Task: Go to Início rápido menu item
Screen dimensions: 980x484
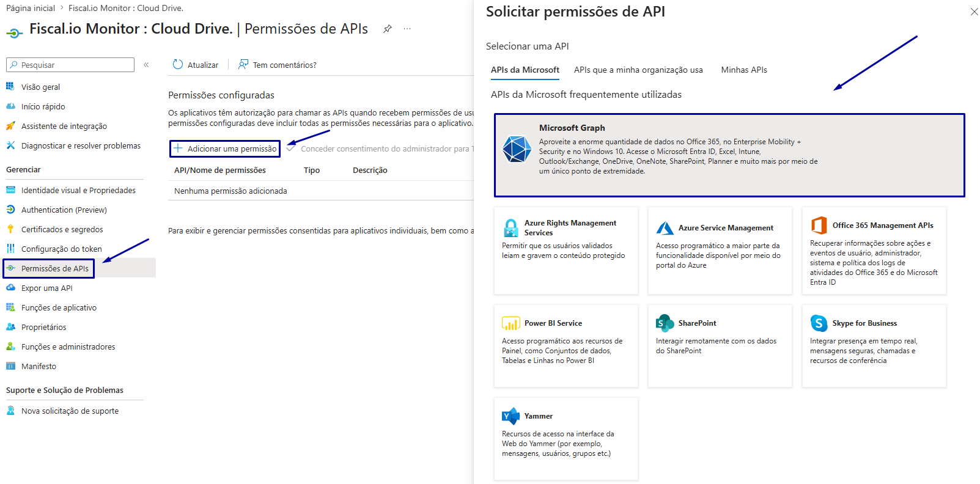Action: (43, 106)
